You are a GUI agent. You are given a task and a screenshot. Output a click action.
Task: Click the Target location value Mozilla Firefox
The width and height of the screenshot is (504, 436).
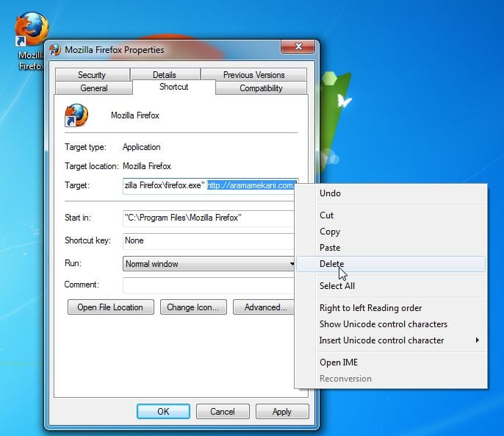coord(147,166)
